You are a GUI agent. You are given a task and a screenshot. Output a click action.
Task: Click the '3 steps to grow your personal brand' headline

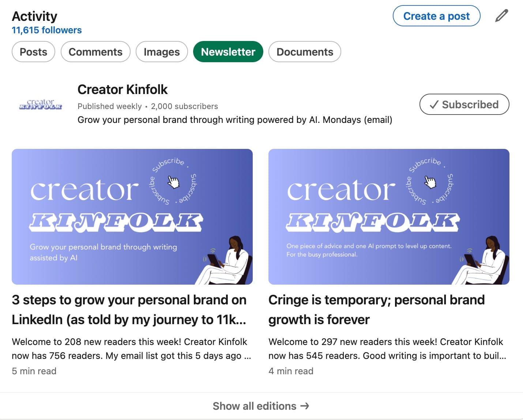pos(129,310)
